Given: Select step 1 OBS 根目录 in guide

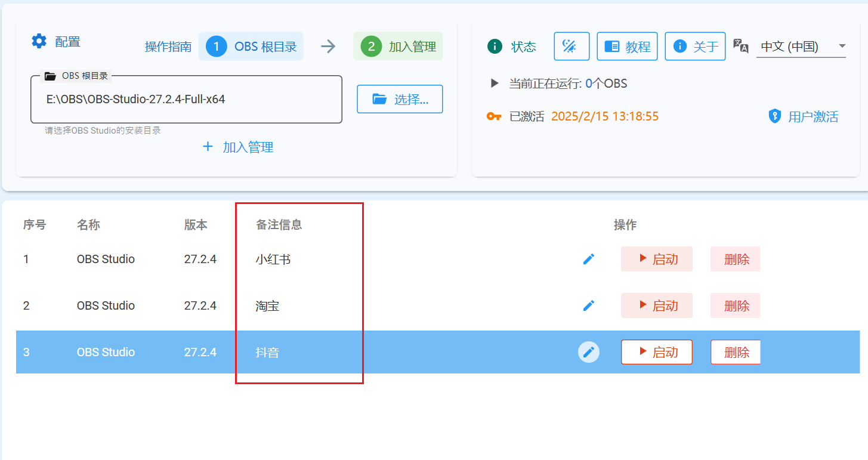Looking at the screenshot, I should pos(251,47).
